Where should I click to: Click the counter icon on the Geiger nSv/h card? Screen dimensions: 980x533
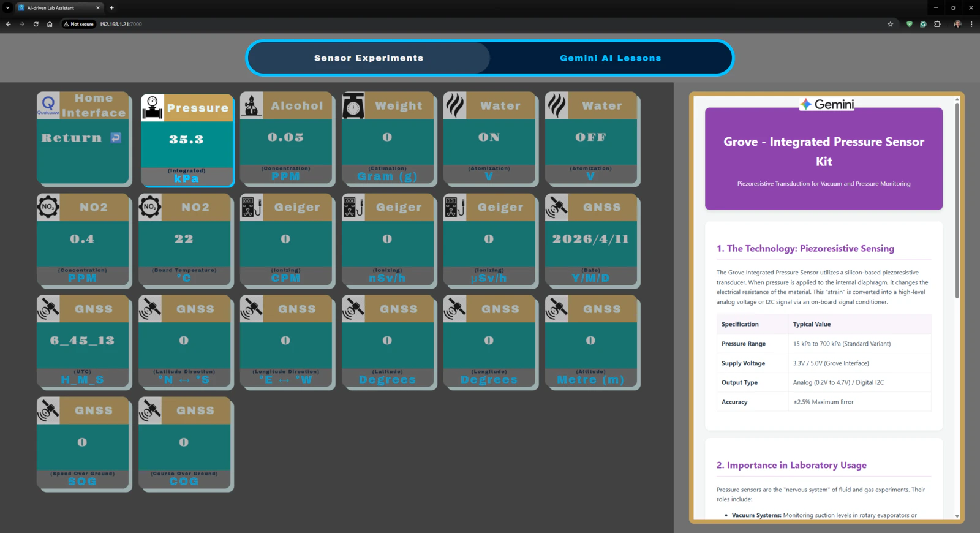[353, 207]
